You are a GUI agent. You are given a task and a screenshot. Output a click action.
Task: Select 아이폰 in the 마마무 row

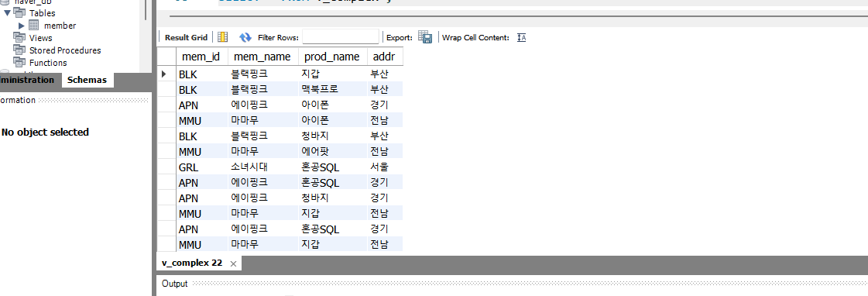332,120
